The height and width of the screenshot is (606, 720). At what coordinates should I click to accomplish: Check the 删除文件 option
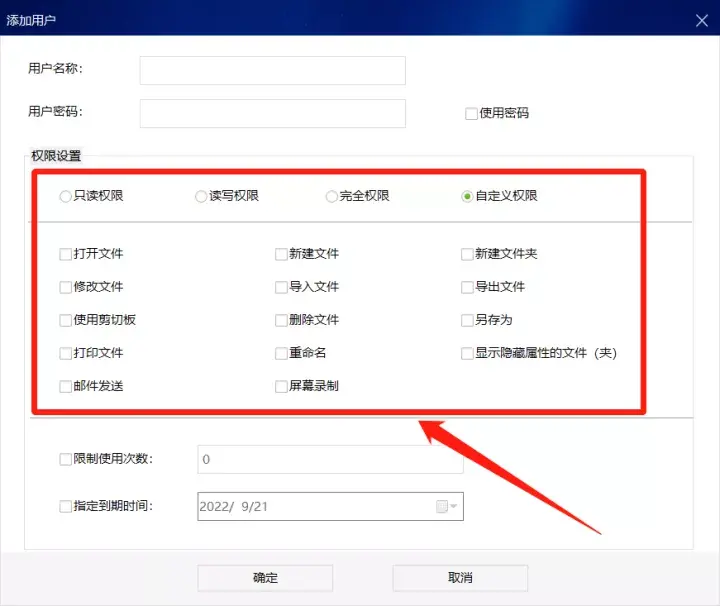tap(281, 320)
